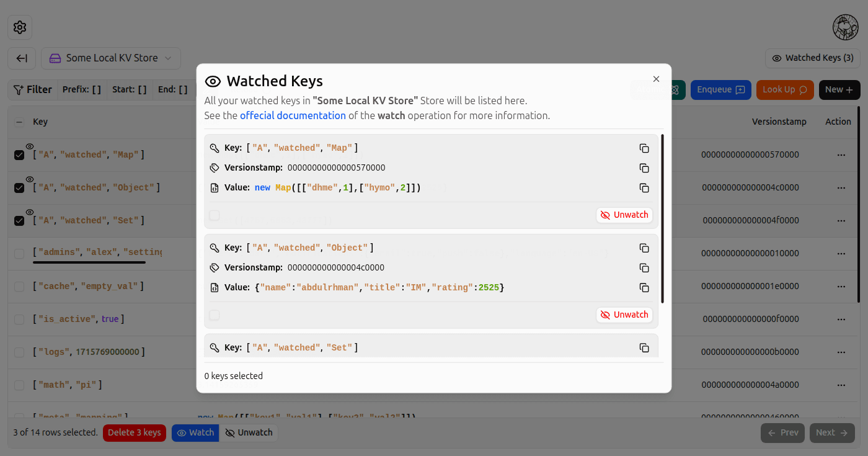Check the "is_active", true row checkbox
Screen dimensions: 868x456
[19, 320]
